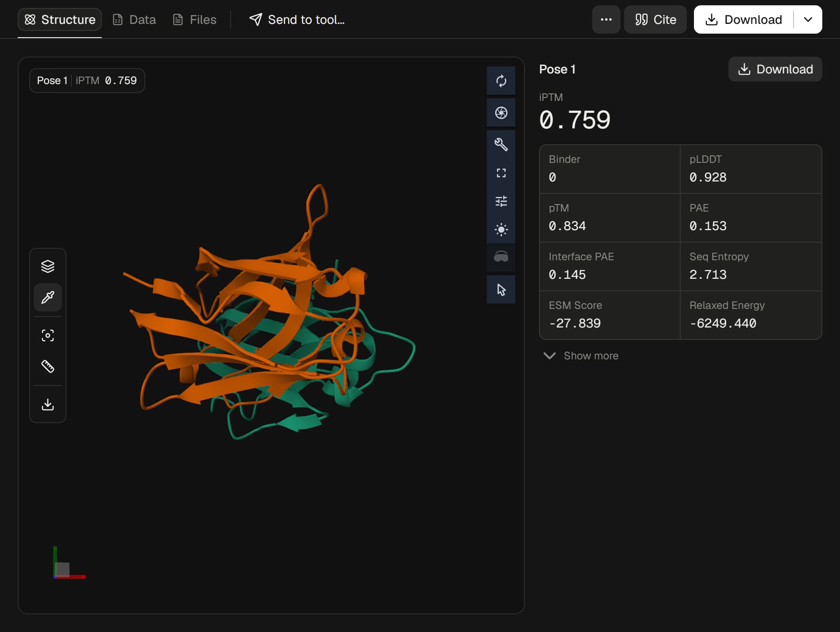Click the screenshot aperture icon
Image resolution: width=840 pixels, height=632 pixels.
tap(501, 112)
